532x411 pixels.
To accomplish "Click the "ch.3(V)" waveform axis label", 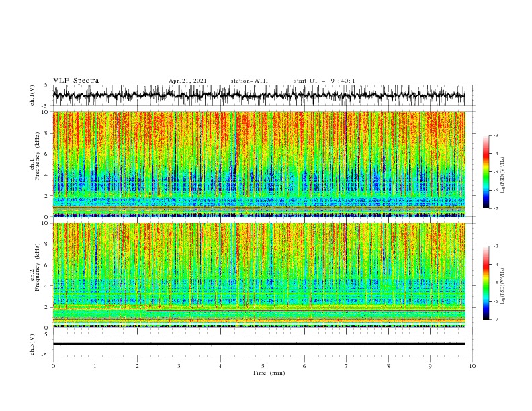I will 32,345.
